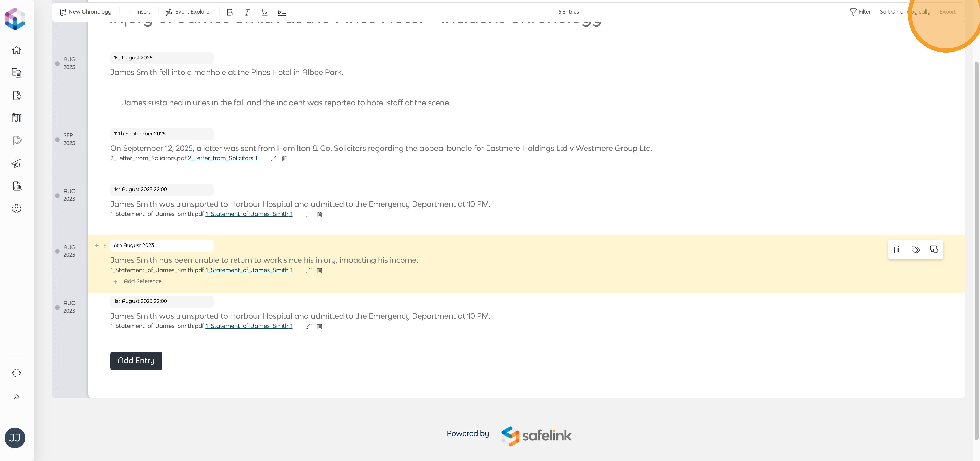Image resolution: width=980 pixels, height=461 pixels.
Task: Open the Insert menu
Action: (139, 12)
